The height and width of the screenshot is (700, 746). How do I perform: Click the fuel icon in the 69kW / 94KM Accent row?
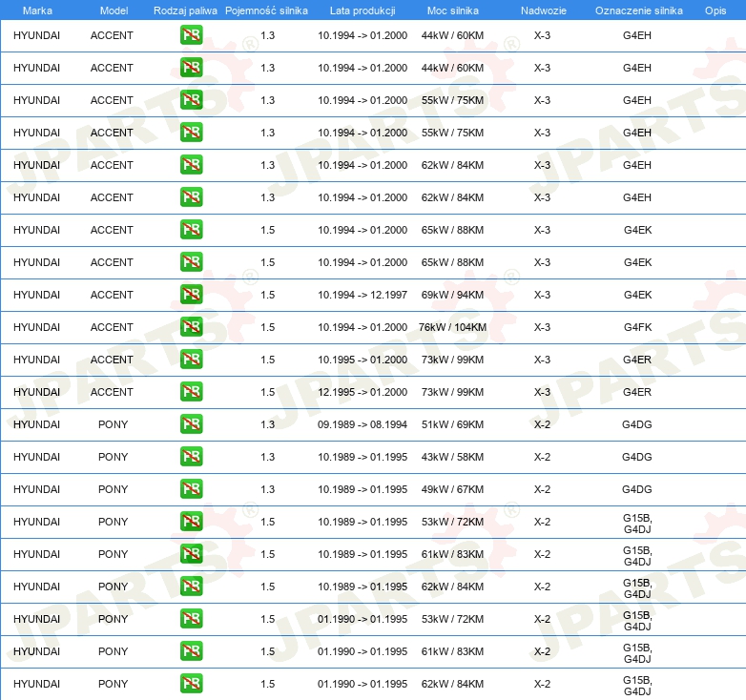coord(191,295)
